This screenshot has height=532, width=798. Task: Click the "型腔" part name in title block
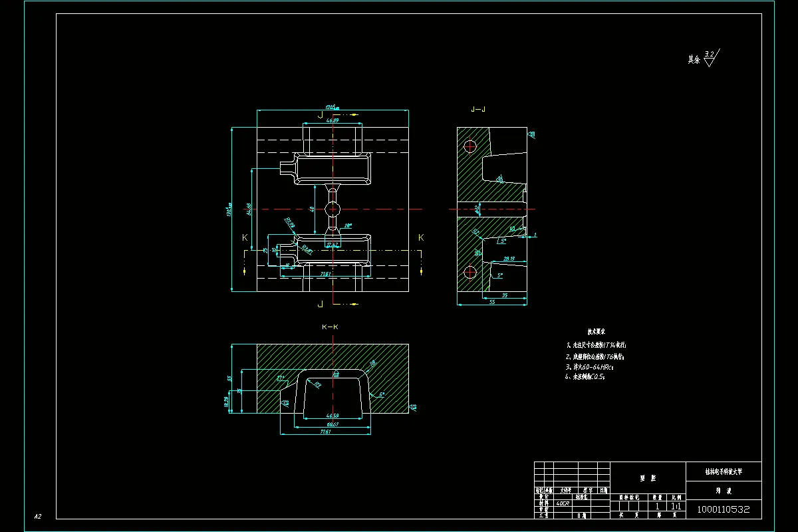648,477
